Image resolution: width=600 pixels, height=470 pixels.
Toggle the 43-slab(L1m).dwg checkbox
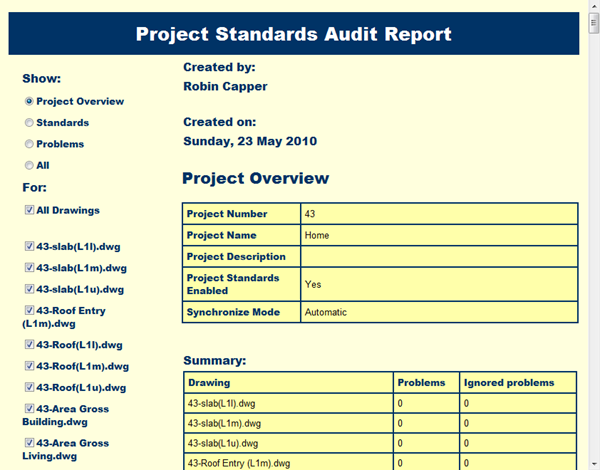tap(29, 268)
